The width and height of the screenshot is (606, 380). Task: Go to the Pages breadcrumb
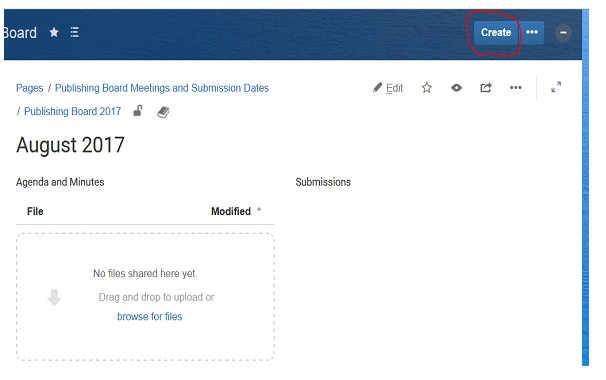(x=29, y=88)
